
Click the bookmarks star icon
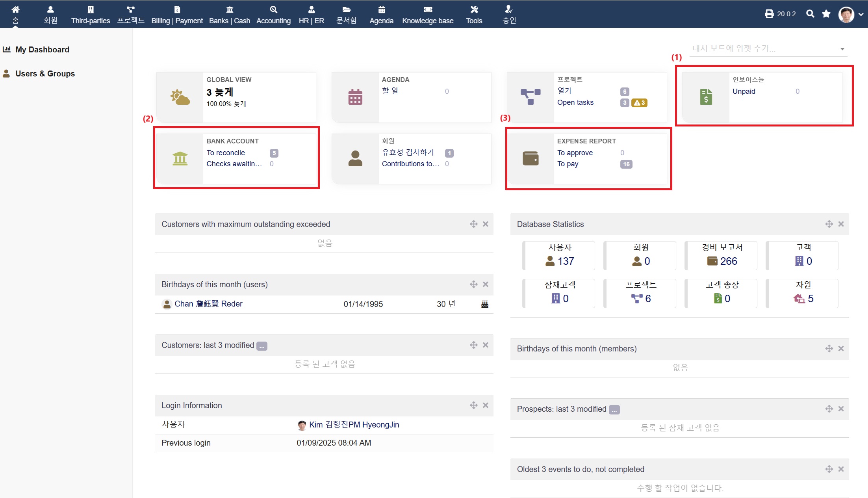(826, 14)
